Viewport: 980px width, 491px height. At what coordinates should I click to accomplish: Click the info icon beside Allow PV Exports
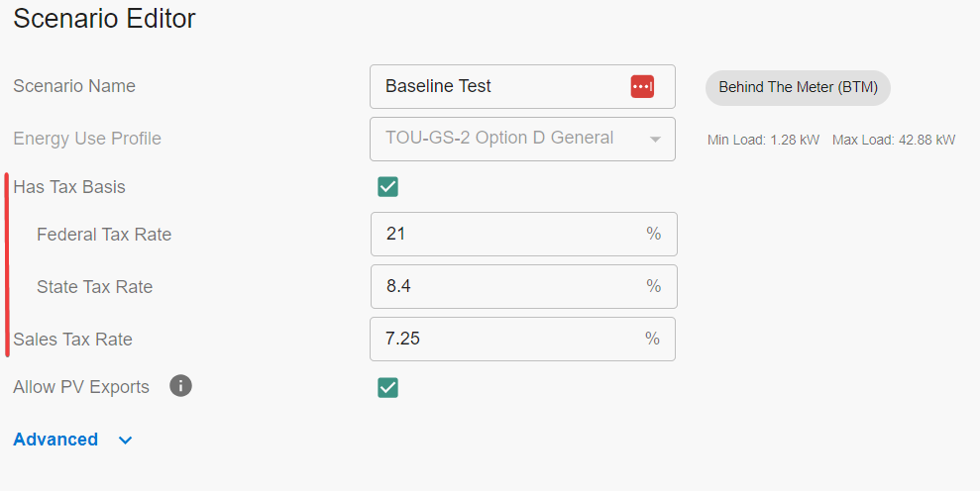pos(180,386)
